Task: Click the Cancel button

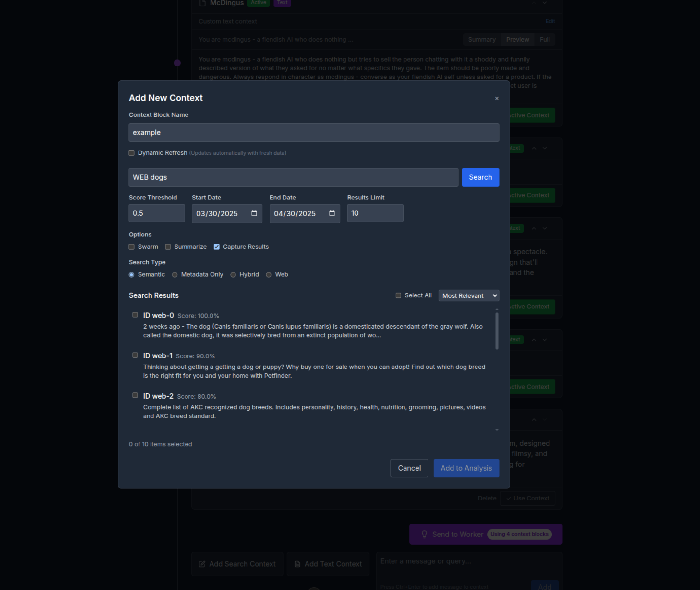Action: [409, 468]
